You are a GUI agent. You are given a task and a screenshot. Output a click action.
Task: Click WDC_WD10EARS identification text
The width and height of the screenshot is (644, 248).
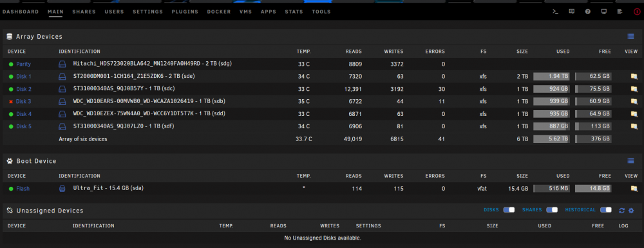point(149,101)
